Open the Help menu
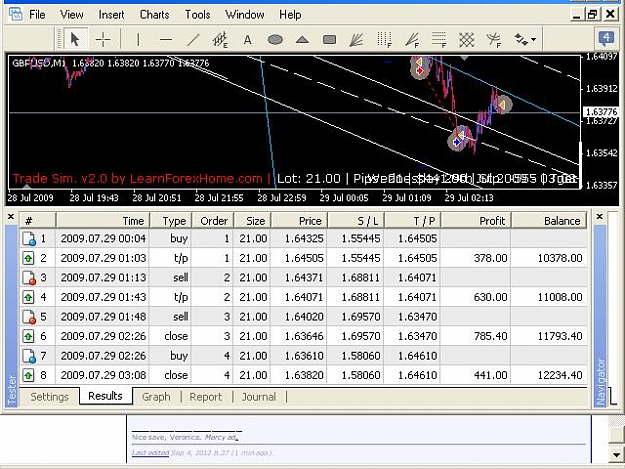625x469 pixels. 290,15
